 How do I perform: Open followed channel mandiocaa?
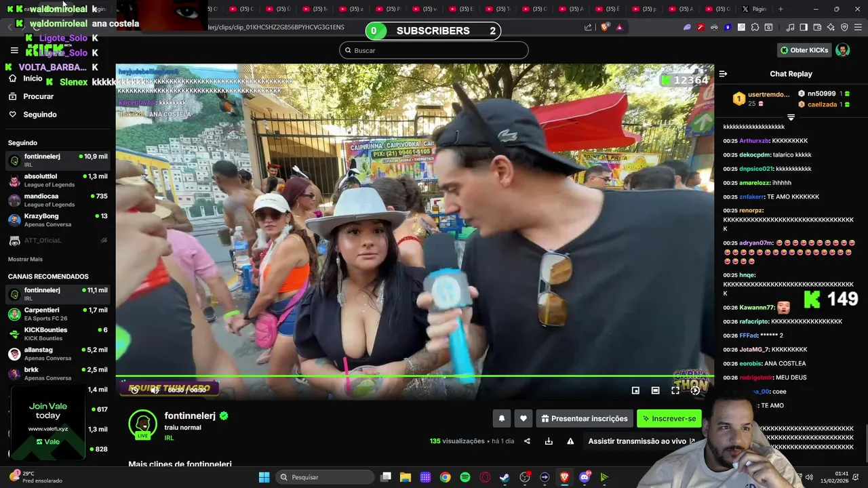point(58,200)
